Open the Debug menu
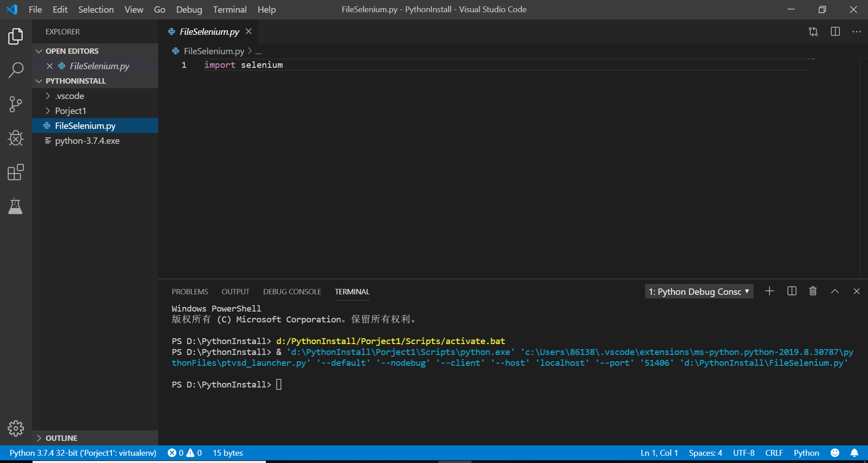Screen dimensions: 868x463 [189, 9]
